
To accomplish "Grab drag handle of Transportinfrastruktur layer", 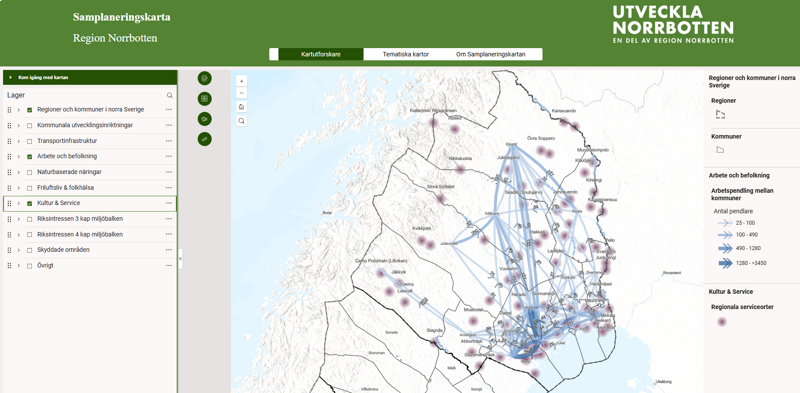I will (9, 141).
